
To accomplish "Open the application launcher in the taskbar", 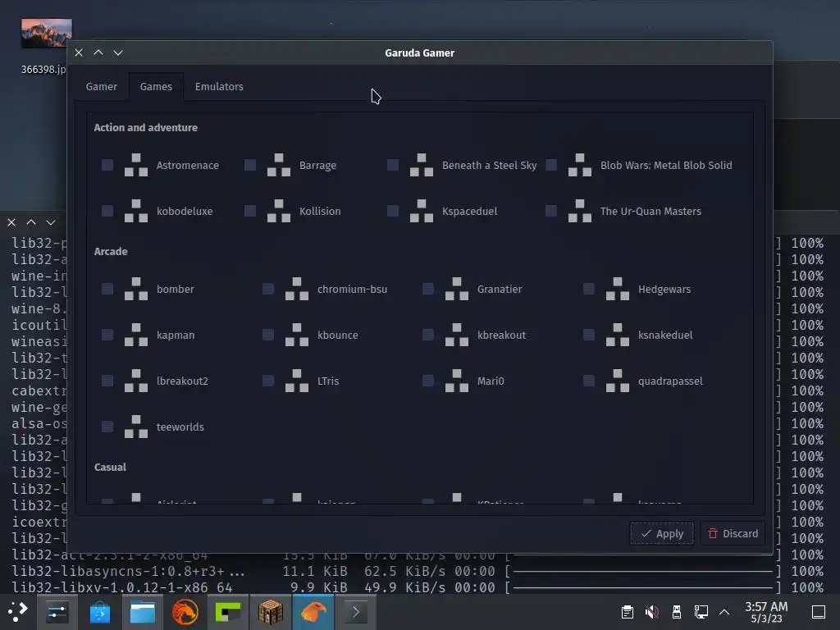I will click(x=17, y=612).
